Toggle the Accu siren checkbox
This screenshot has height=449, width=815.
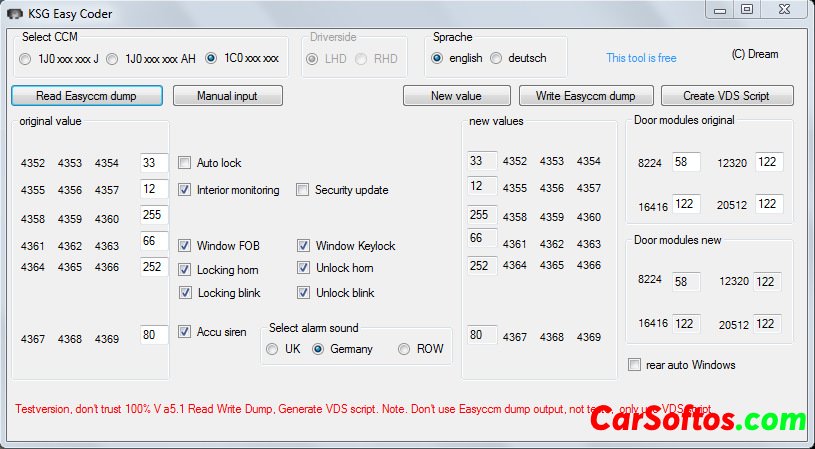(x=185, y=332)
